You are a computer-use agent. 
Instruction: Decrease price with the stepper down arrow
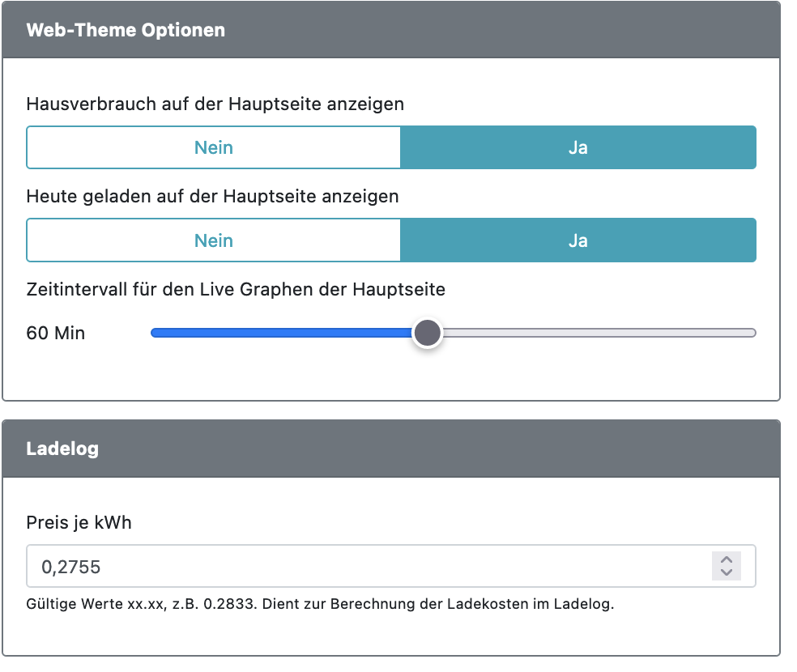(x=727, y=572)
